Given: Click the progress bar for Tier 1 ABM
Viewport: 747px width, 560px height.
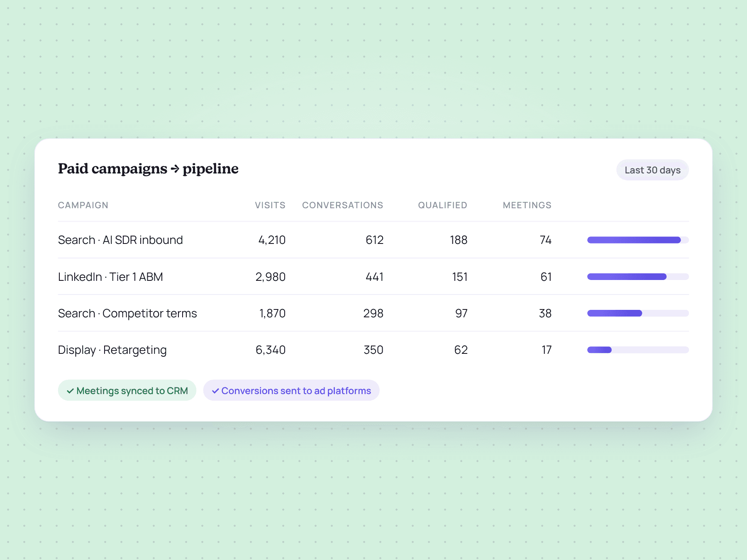Looking at the screenshot, I should 638,277.
